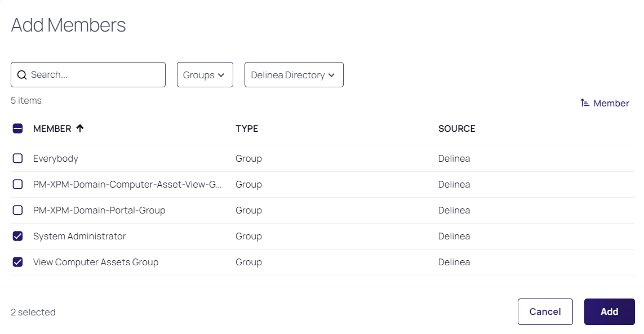This screenshot has width=644, height=334.
Task: Click the magnifier icon in search box
Action: pos(22,75)
